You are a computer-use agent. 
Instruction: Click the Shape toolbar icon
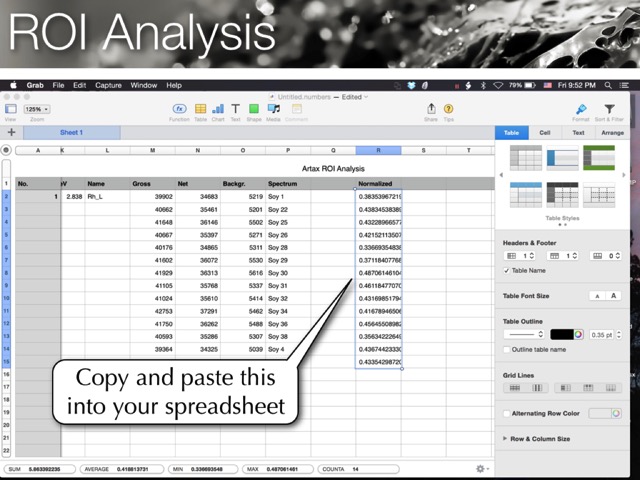pyautogui.click(x=254, y=109)
